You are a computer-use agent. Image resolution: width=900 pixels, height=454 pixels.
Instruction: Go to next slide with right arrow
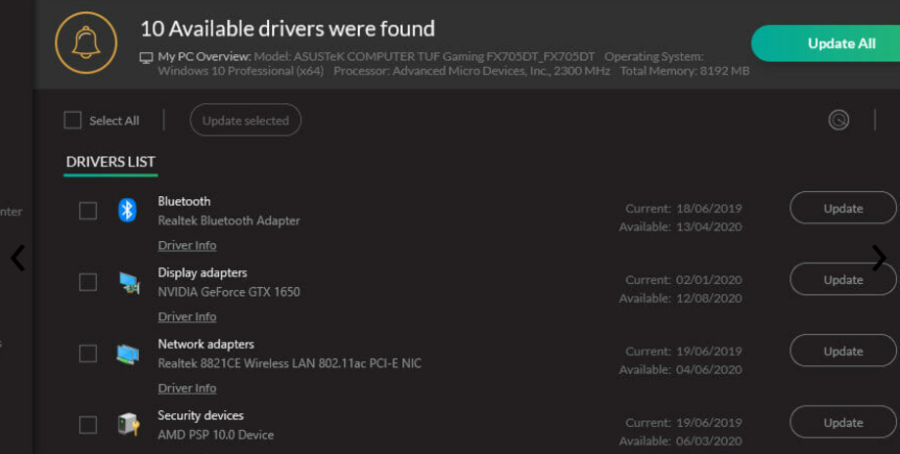click(x=879, y=258)
